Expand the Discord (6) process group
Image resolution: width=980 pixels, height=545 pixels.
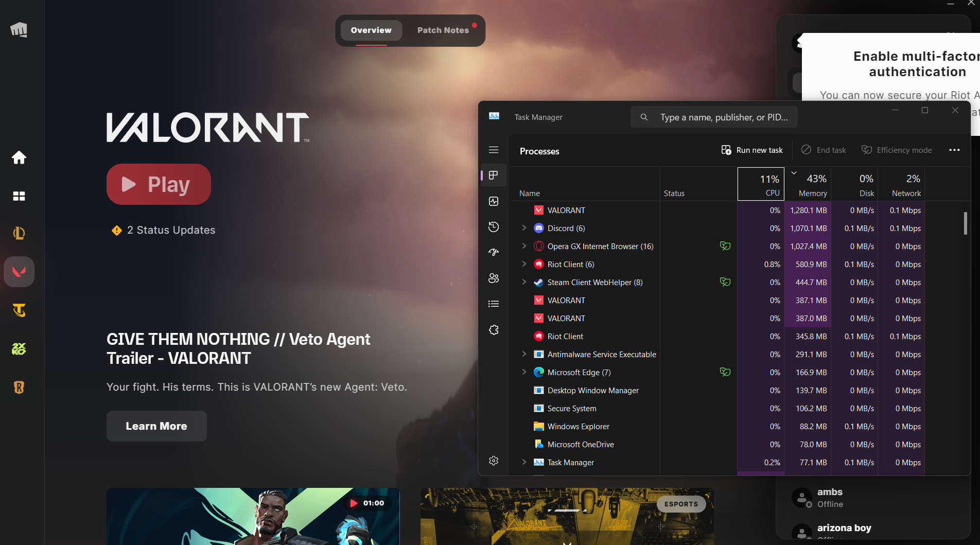524,228
